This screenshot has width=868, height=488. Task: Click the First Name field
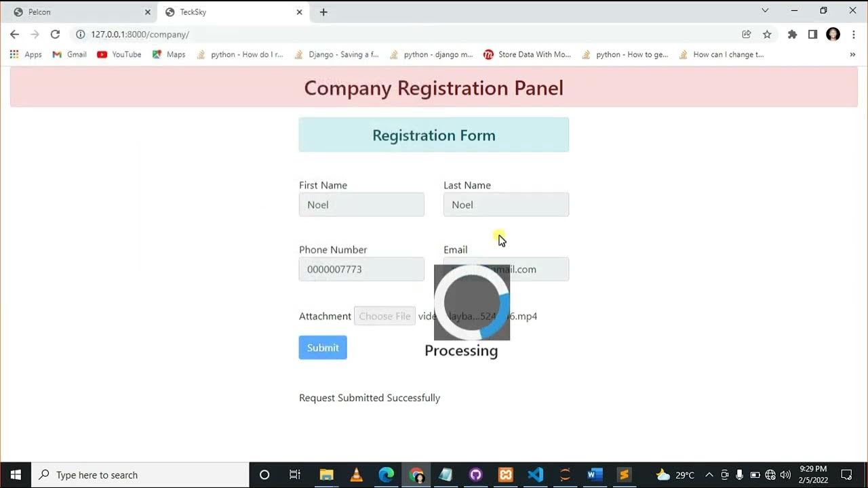(x=361, y=205)
